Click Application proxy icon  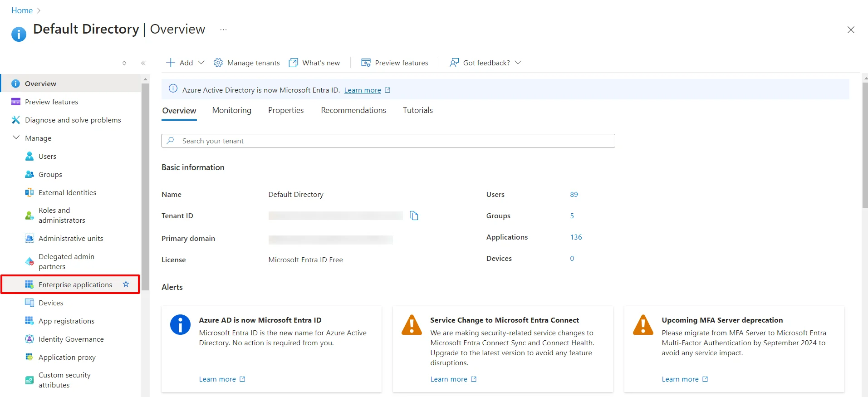coord(29,357)
